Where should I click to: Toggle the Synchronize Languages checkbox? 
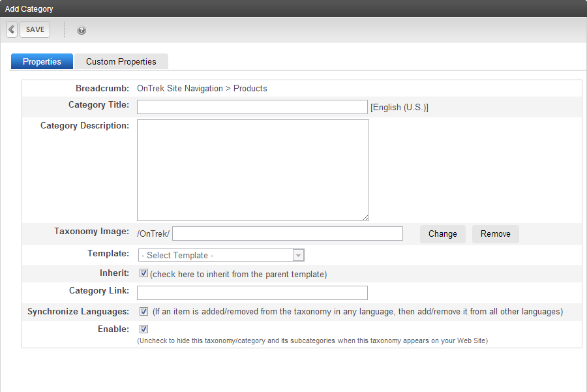pos(143,312)
